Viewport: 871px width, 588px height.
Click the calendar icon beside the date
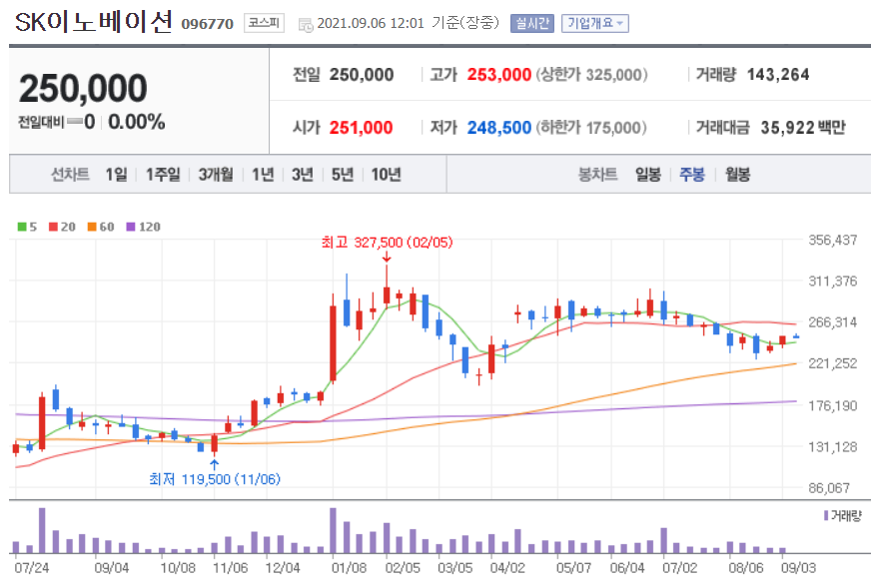click(306, 24)
